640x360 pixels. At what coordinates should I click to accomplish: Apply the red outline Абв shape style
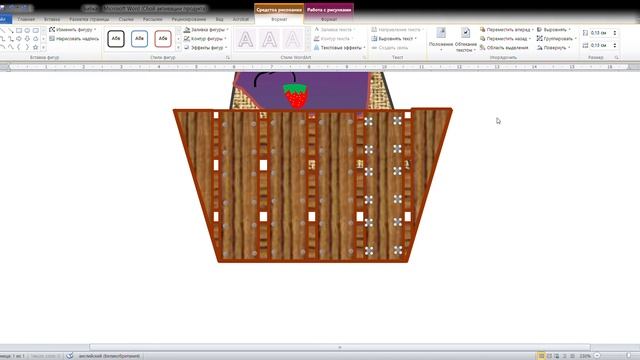click(163, 39)
